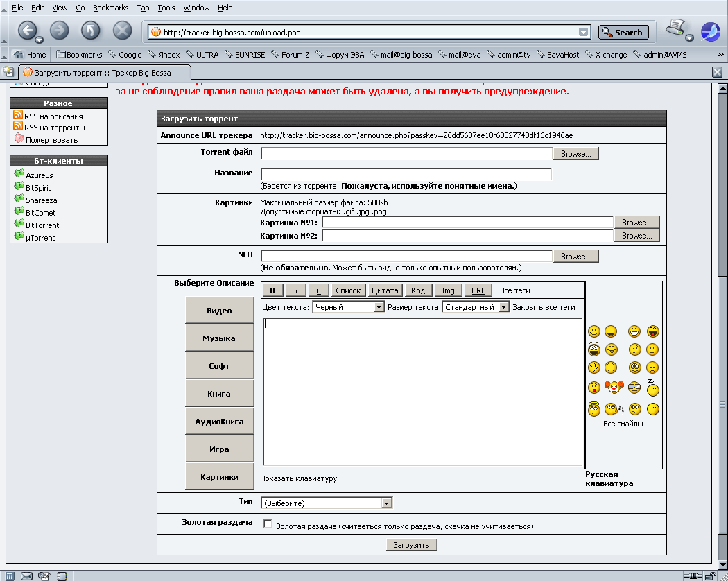Insert the sleeping Zz smiley

(x=652, y=388)
